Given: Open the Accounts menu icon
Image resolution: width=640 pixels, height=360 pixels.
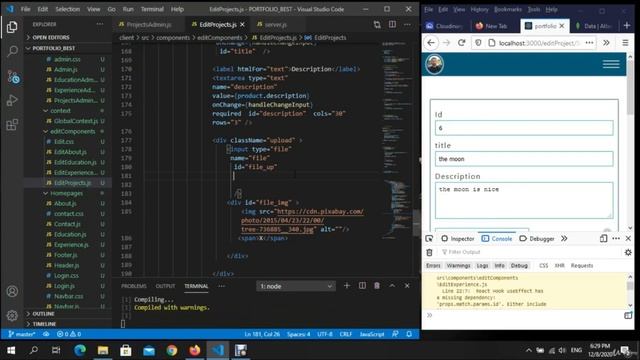Looking at the screenshot, I should 12,291.
